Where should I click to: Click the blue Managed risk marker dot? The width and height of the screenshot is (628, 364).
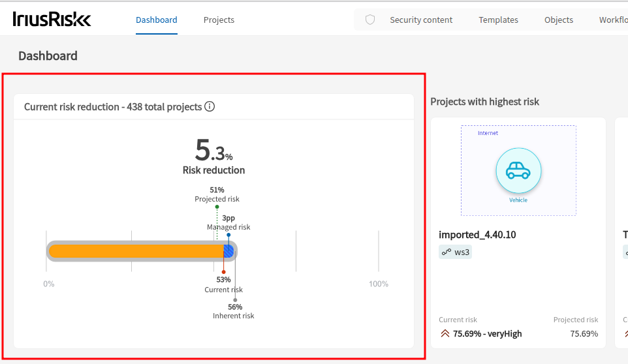(x=228, y=235)
